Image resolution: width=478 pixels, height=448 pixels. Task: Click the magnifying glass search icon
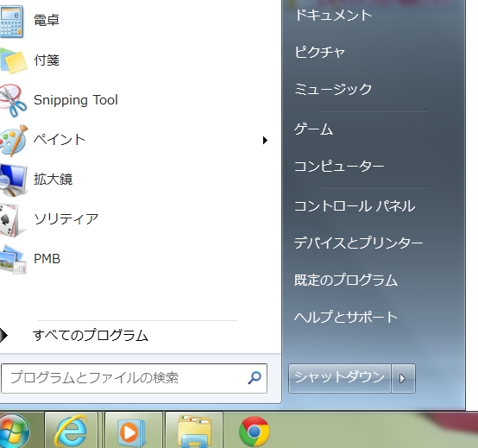point(255,378)
